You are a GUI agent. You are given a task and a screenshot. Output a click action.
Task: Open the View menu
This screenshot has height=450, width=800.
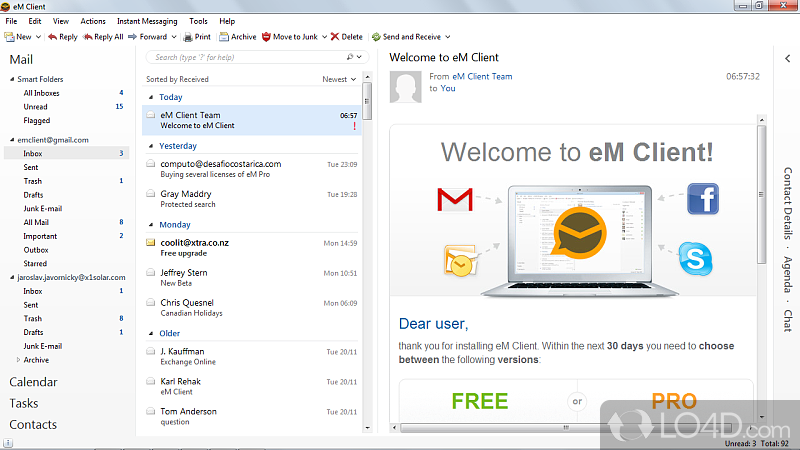pos(61,21)
